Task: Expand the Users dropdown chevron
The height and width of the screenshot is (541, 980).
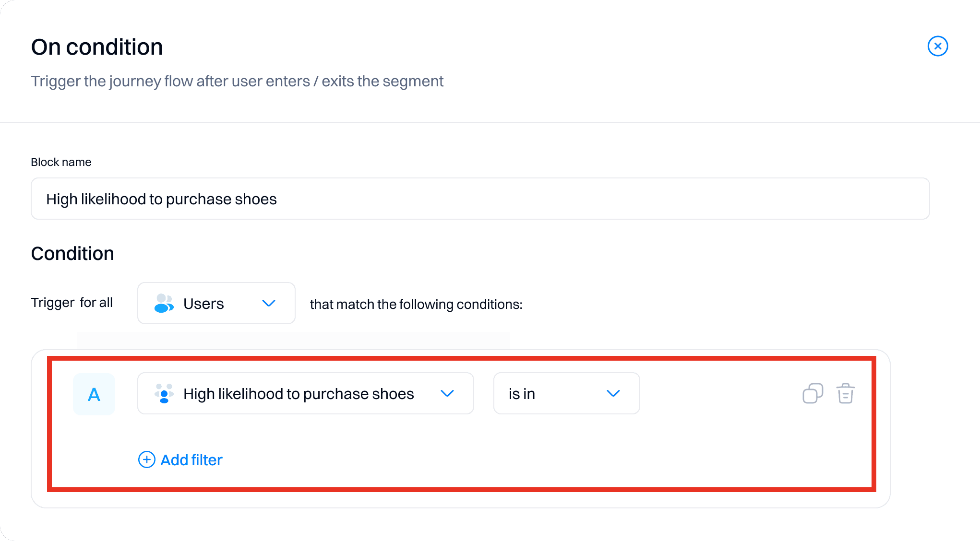Action: pos(269,303)
